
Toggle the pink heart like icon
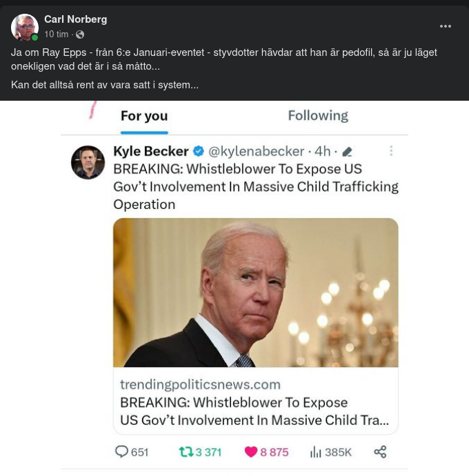[250, 452]
